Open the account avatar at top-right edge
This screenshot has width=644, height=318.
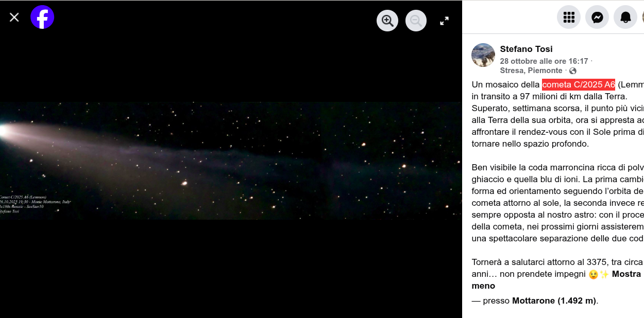point(642,17)
